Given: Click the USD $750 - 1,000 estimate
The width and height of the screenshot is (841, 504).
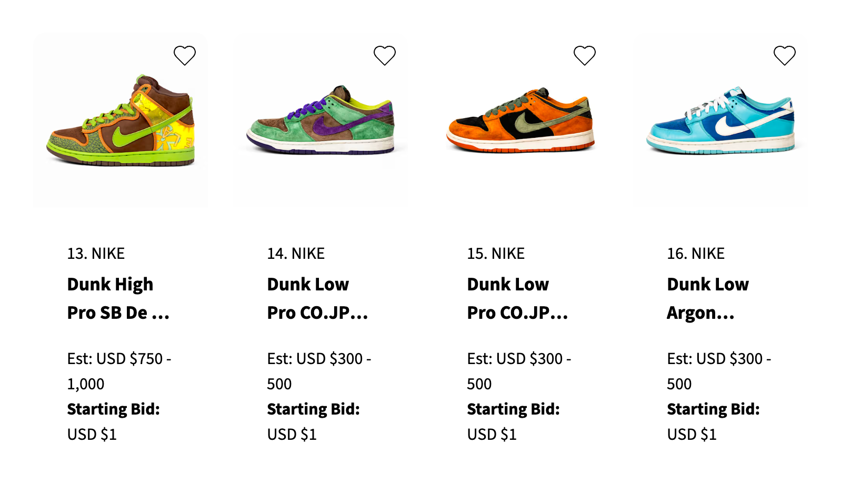Looking at the screenshot, I should point(119,371).
